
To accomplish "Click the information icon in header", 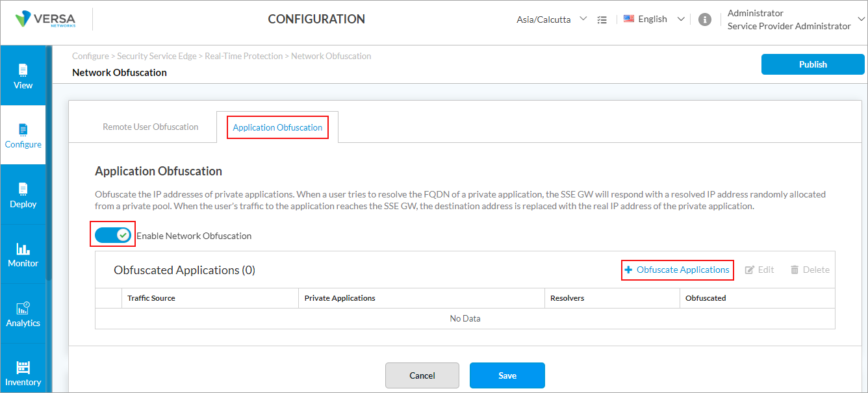I will point(704,19).
